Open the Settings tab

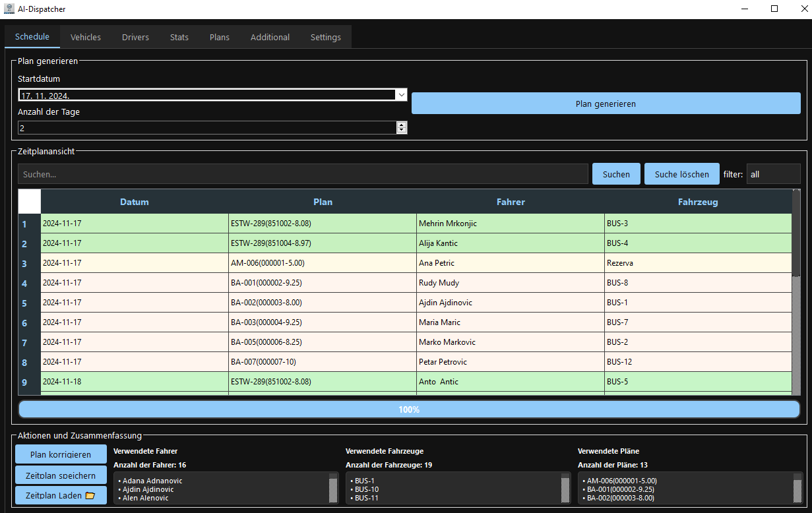pos(326,37)
